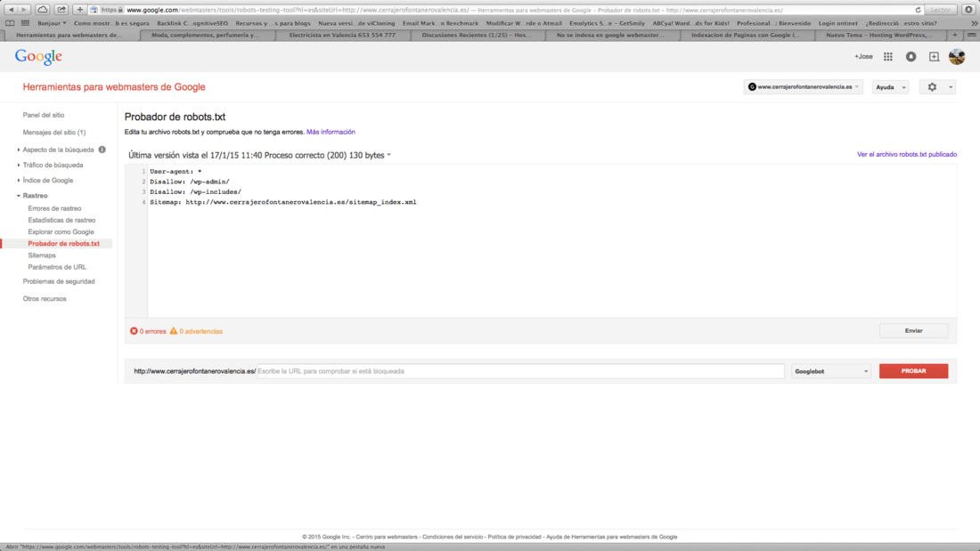Go forward with Safari's forward arrow
This screenshot has height=551, width=980.
[x=24, y=10]
